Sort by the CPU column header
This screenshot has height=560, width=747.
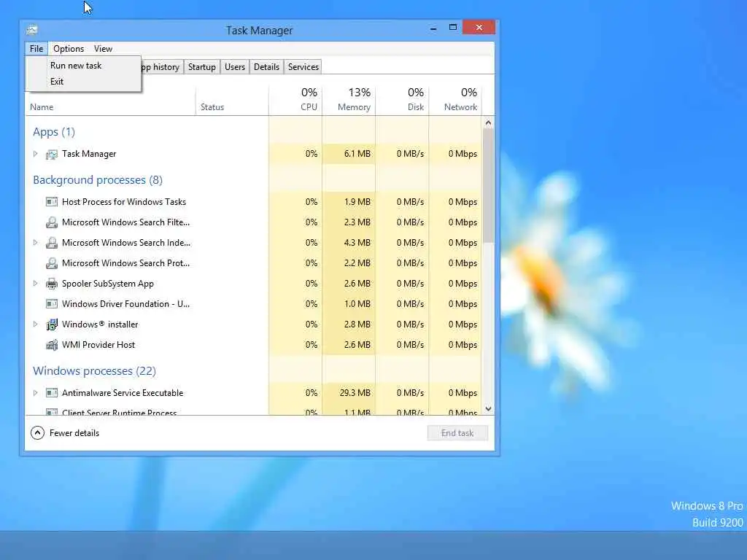[x=296, y=101]
